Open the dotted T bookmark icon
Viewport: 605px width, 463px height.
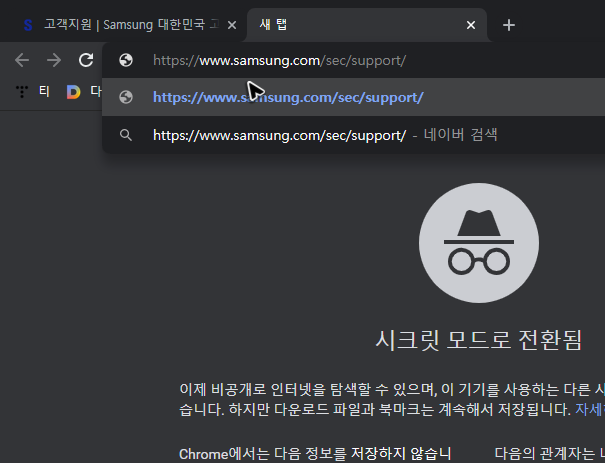pos(22,91)
